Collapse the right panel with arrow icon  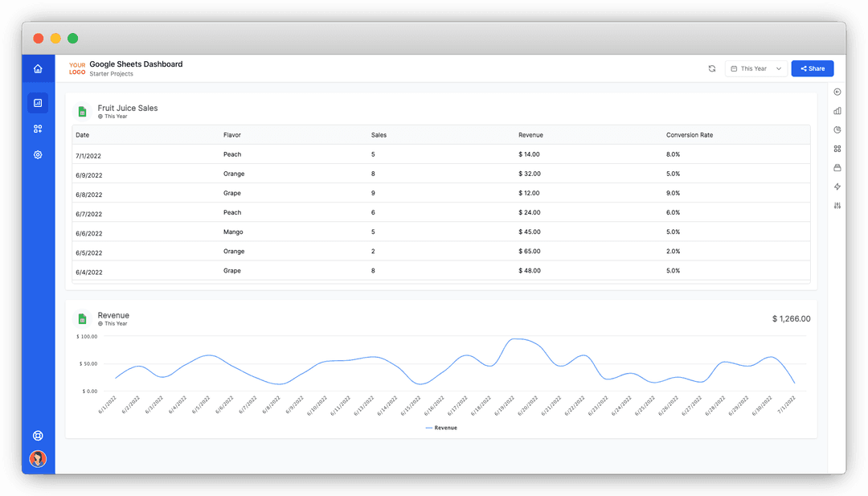click(x=837, y=92)
